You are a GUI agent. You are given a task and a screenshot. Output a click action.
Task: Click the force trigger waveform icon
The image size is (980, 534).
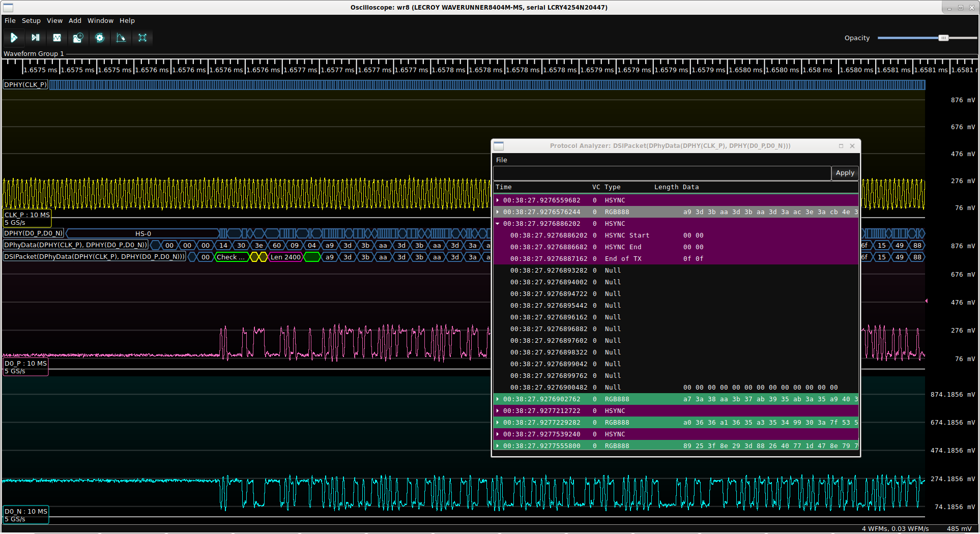click(x=56, y=38)
